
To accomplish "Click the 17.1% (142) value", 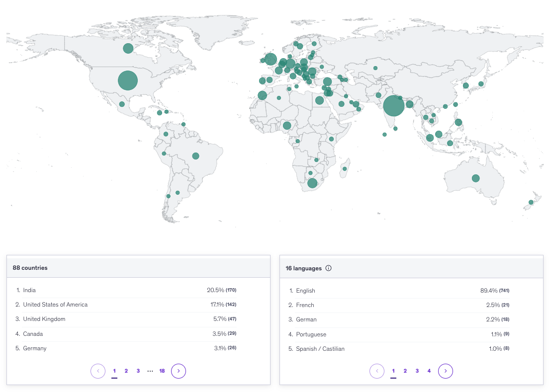I will (223, 305).
